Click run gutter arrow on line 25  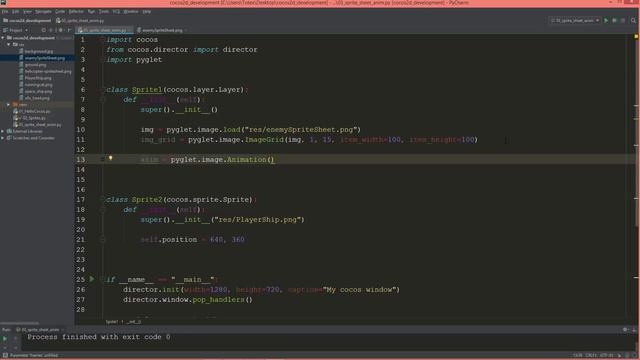coord(92,279)
